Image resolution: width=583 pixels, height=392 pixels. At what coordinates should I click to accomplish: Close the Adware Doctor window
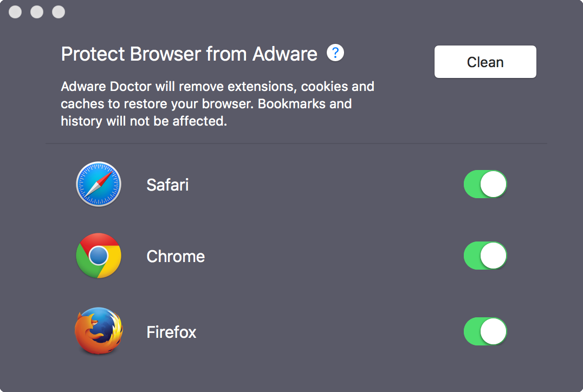[15, 12]
